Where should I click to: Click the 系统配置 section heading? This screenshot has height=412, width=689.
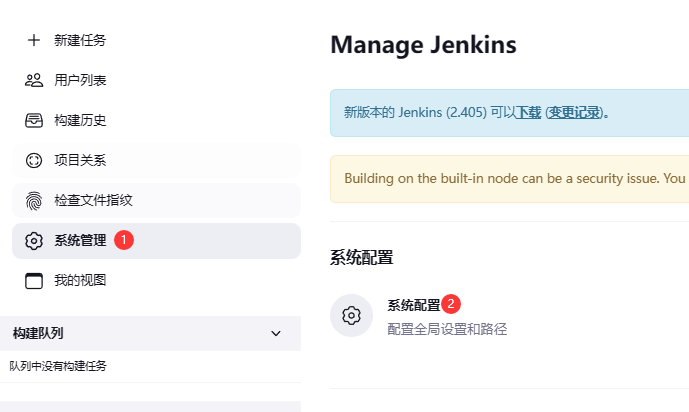[362, 257]
